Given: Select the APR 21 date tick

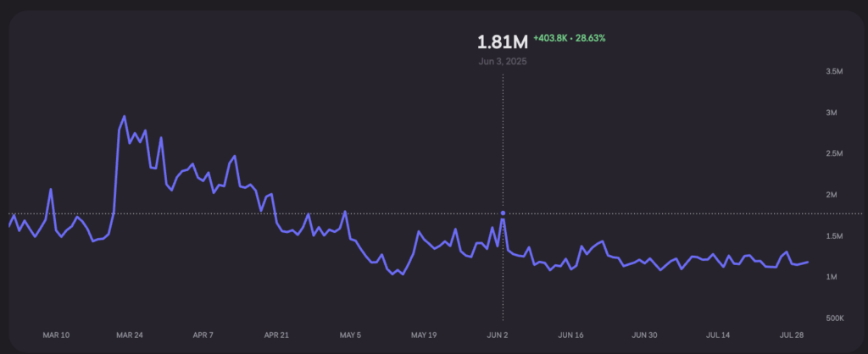Looking at the screenshot, I should 277,335.
